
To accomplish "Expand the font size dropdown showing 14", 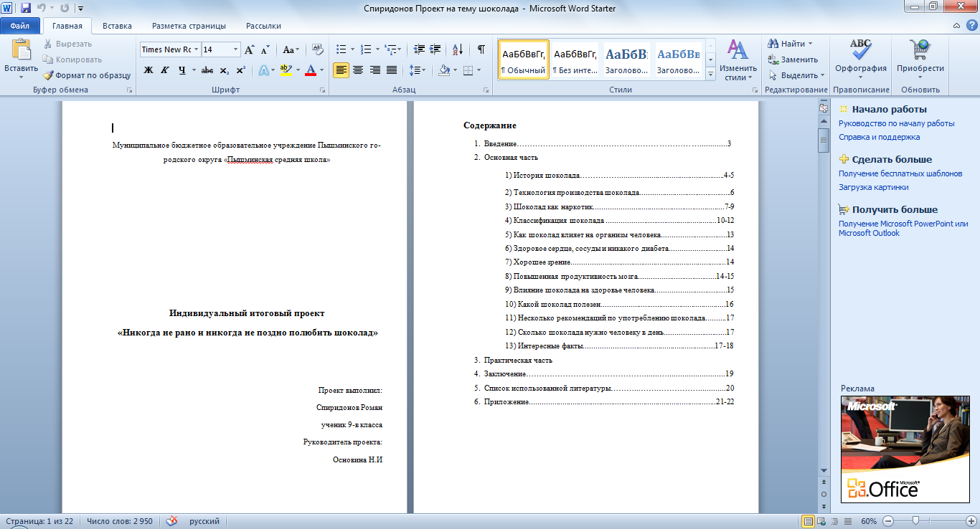I will [235, 49].
